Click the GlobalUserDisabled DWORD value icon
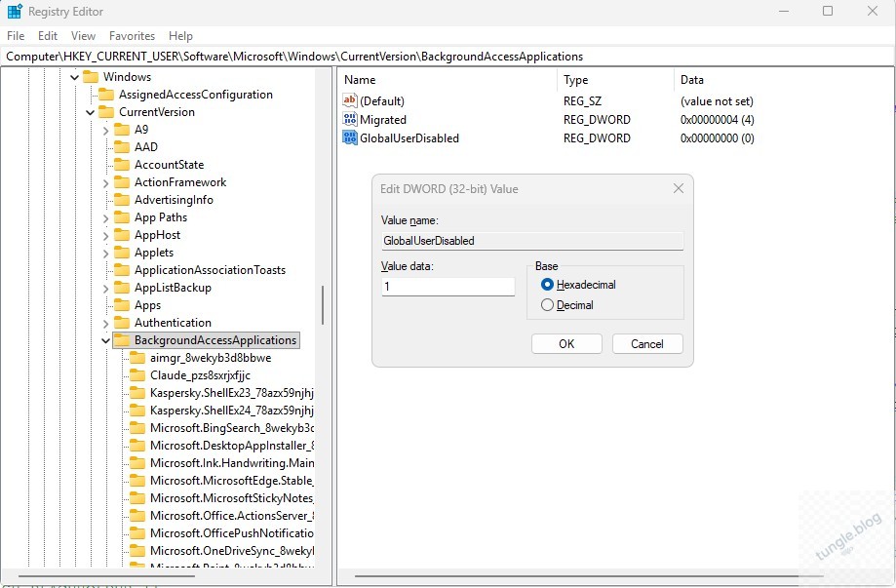This screenshot has height=588, width=896. (350, 137)
